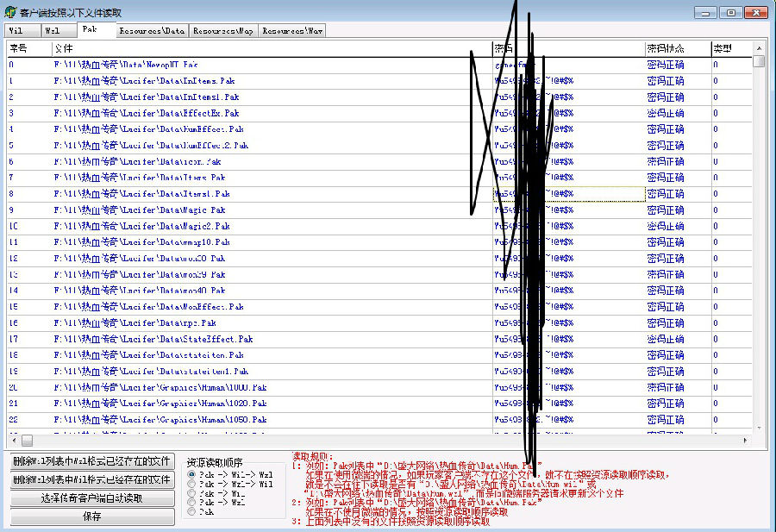Click the vertical scrollbar up arrow

point(759,48)
